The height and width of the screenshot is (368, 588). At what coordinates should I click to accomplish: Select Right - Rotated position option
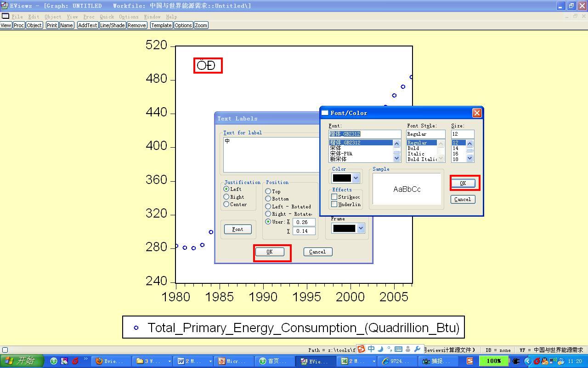click(268, 214)
